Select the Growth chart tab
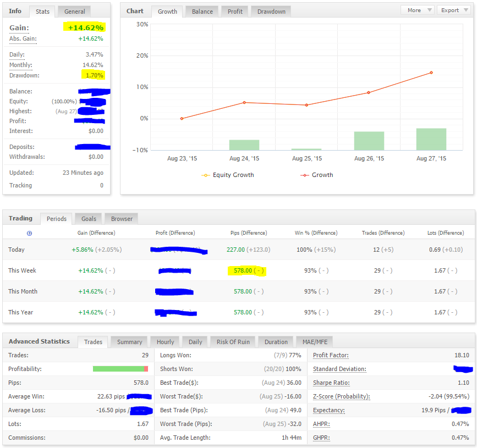The image size is (477, 448). 167,12
